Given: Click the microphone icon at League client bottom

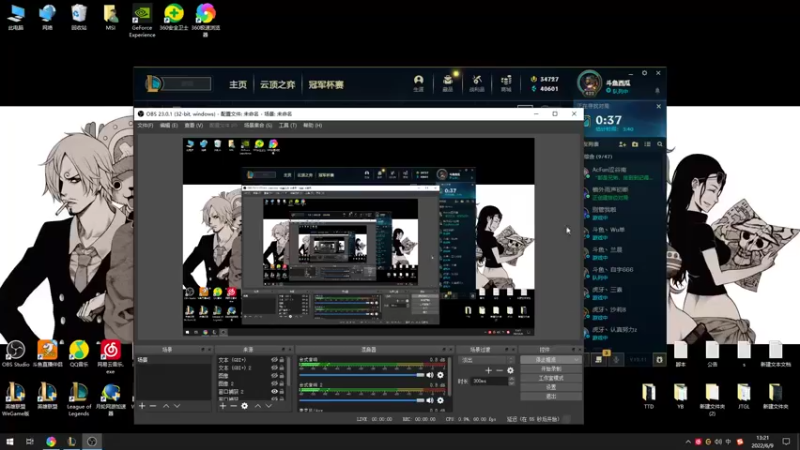Looking at the screenshot, I should point(616,360).
